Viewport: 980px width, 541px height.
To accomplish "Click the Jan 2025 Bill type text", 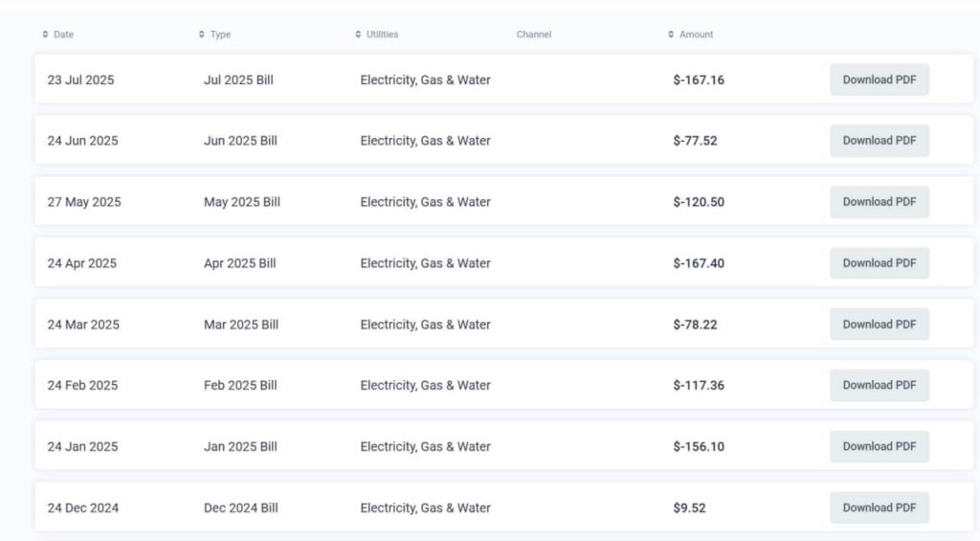I will pyautogui.click(x=240, y=446).
